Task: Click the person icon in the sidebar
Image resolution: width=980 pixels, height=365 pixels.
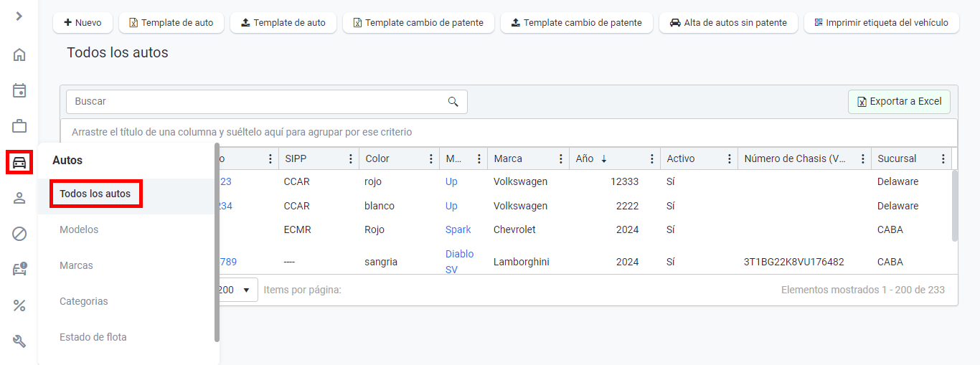Action: (x=19, y=198)
